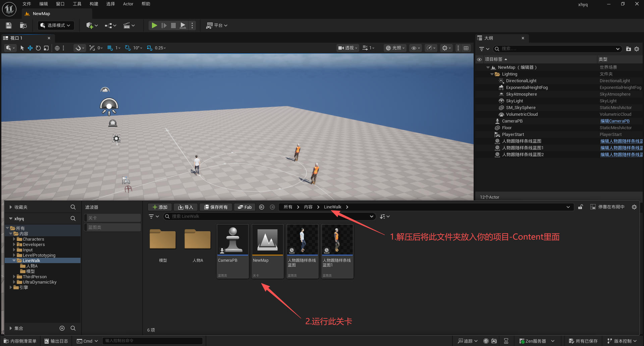The height and width of the screenshot is (346, 644).
Task: Open the 平台 platforms dropdown
Action: tap(217, 26)
